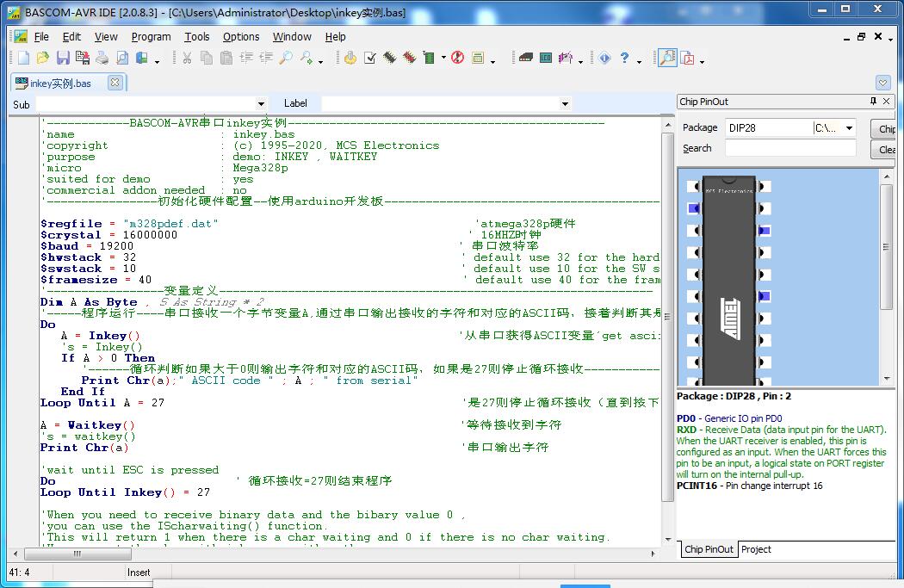The image size is (904, 588).
Task: Open the open-documents list arrow at tab bar end
Action: pyautogui.click(x=882, y=83)
